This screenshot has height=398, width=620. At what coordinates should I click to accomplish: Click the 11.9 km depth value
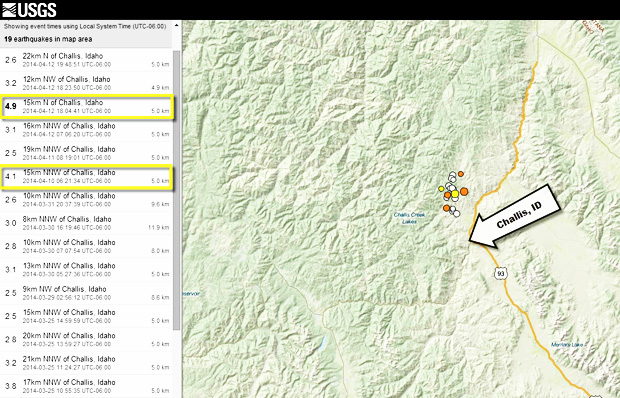159,228
